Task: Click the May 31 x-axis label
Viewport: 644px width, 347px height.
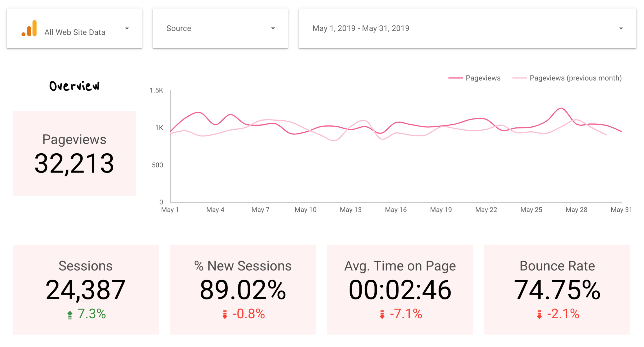Action: [621, 210]
